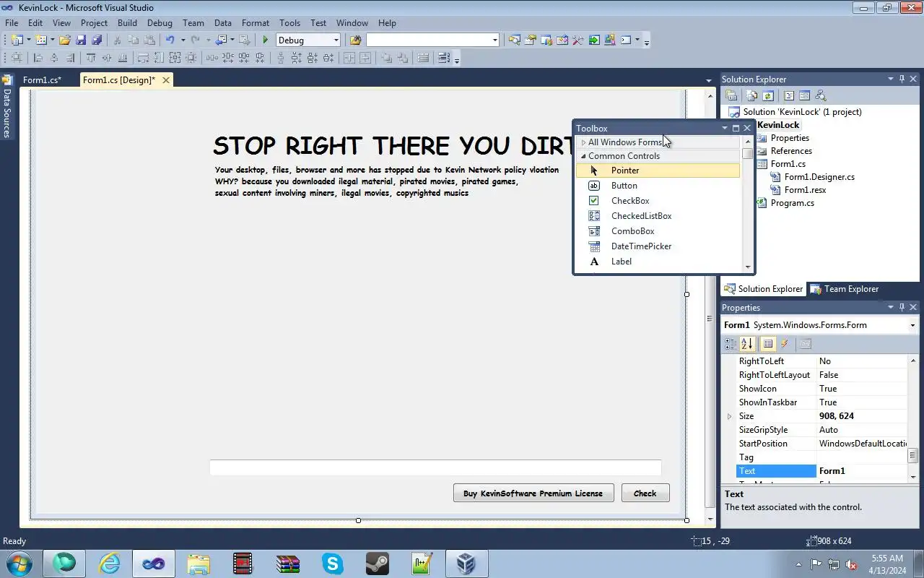
Task: Open VirtualBox from the taskbar
Action: point(466,563)
